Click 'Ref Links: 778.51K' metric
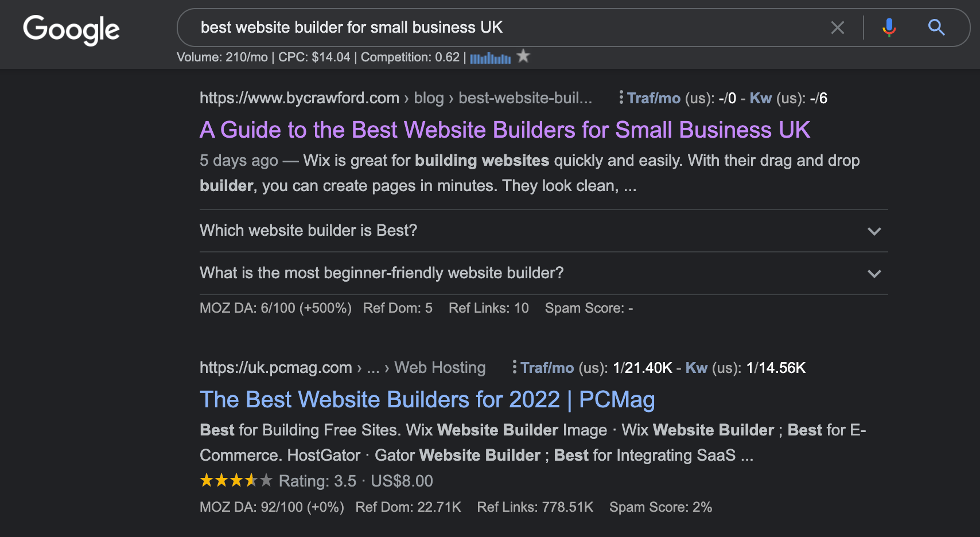Image resolution: width=980 pixels, height=537 pixels. click(535, 507)
